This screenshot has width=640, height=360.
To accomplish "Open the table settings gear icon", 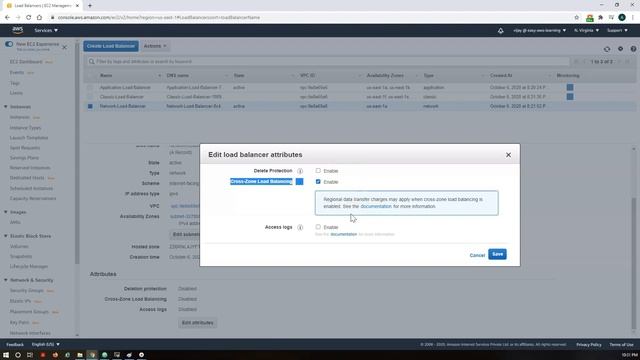I will [620, 49].
